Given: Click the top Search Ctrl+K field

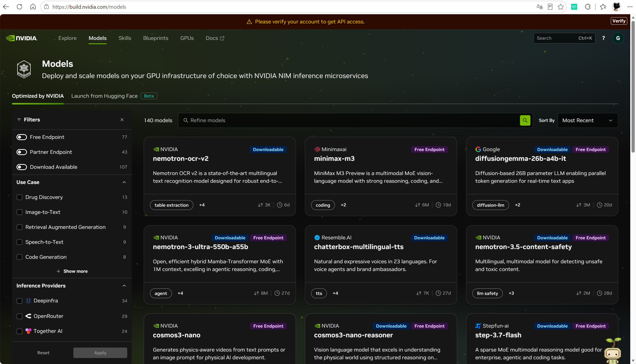Looking at the screenshot, I should 564,38.
